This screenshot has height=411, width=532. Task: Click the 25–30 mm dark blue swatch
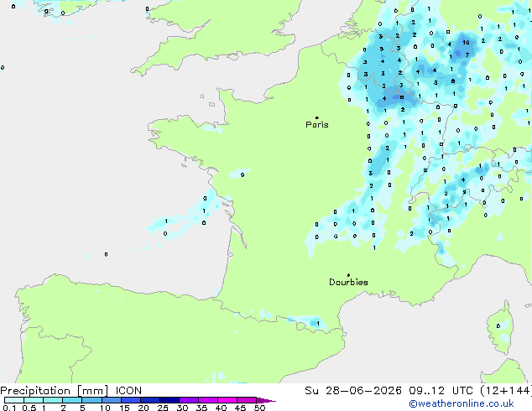pos(170,400)
